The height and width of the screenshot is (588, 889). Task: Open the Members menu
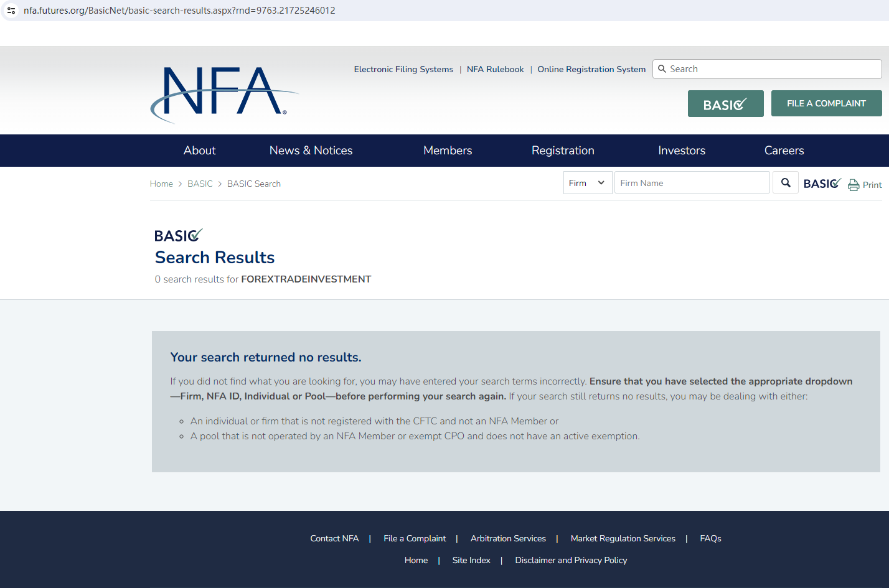point(447,151)
